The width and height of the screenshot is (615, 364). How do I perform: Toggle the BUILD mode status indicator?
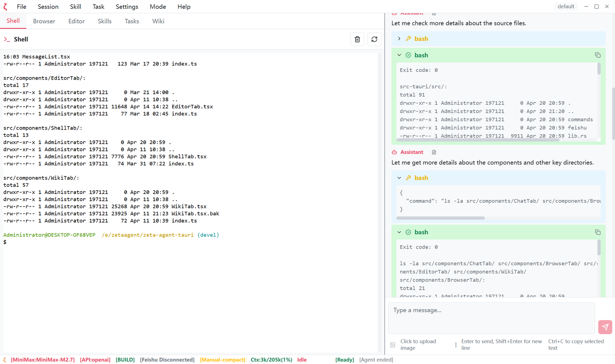pyautogui.click(x=125, y=360)
